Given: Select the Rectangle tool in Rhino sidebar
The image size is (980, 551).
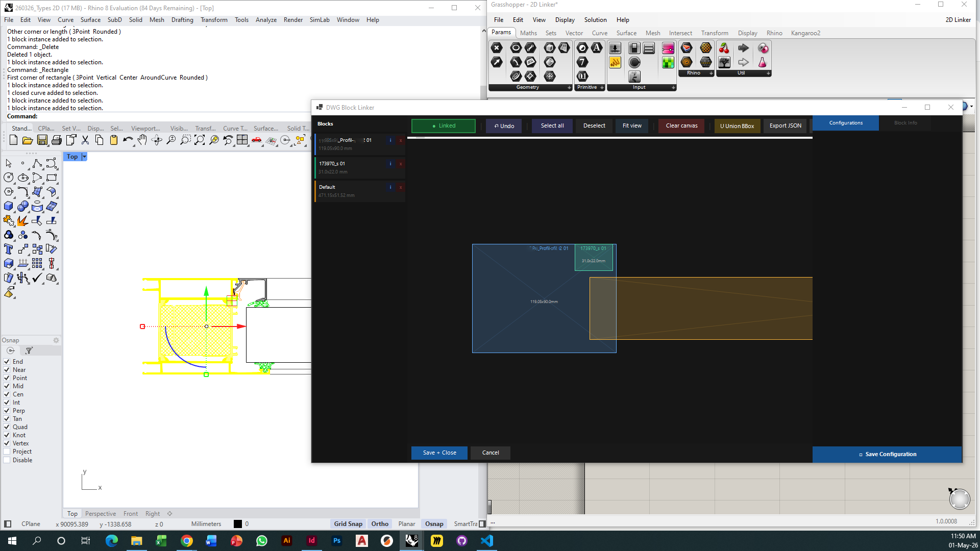Looking at the screenshot, I should point(52,178).
